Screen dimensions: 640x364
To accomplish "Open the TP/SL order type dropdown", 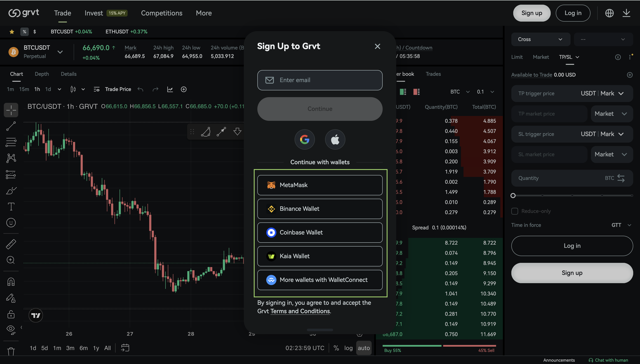I will 569,57.
